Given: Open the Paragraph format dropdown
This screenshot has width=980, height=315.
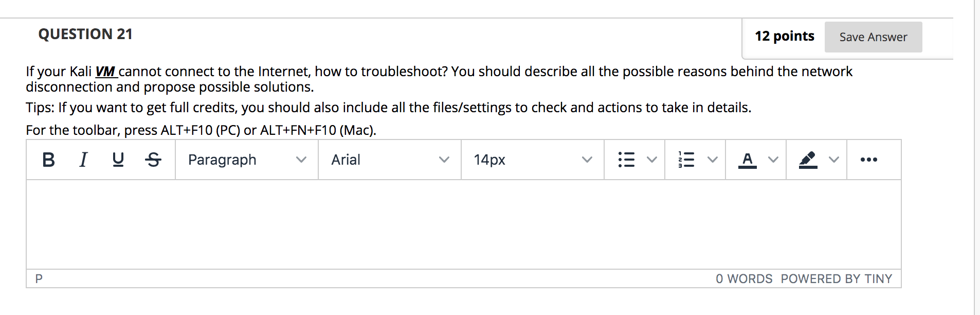Looking at the screenshot, I should click(x=247, y=160).
